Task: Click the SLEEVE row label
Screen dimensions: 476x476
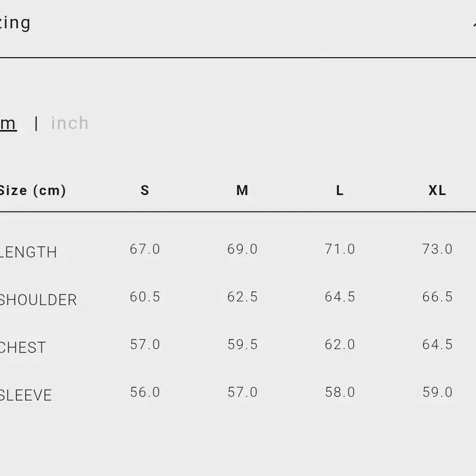Action: 25,395
